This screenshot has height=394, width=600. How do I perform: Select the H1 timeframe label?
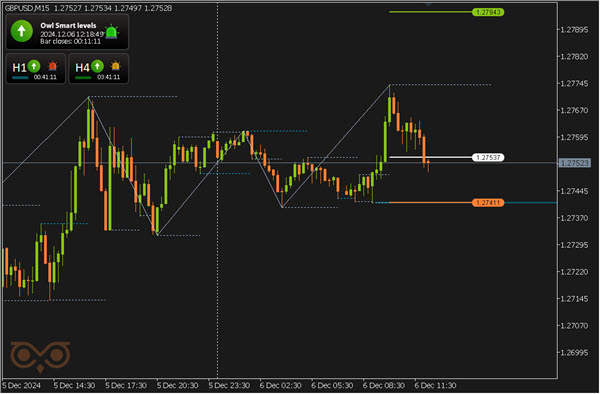point(19,68)
